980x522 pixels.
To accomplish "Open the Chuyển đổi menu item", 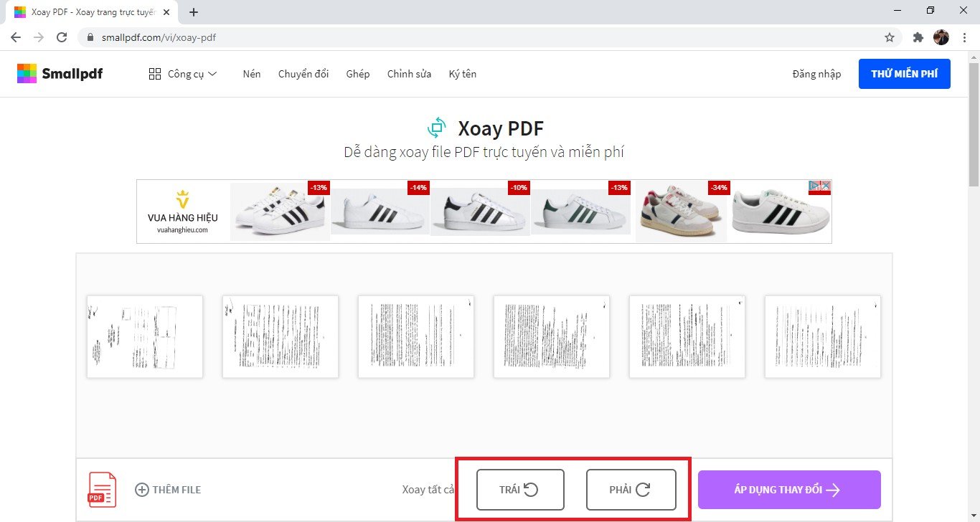I will pos(303,73).
